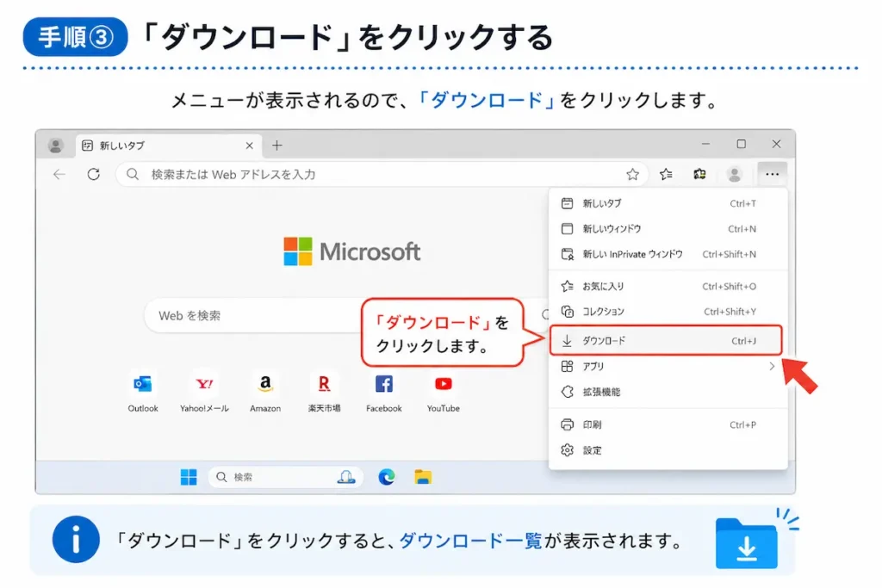Open Microsoft Edge from the taskbar
This screenshot has height=588, width=882.
pyautogui.click(x=387, y=477)
